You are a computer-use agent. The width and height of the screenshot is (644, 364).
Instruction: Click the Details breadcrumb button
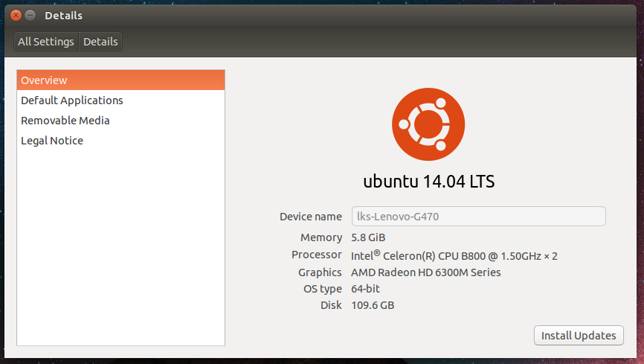100,42
